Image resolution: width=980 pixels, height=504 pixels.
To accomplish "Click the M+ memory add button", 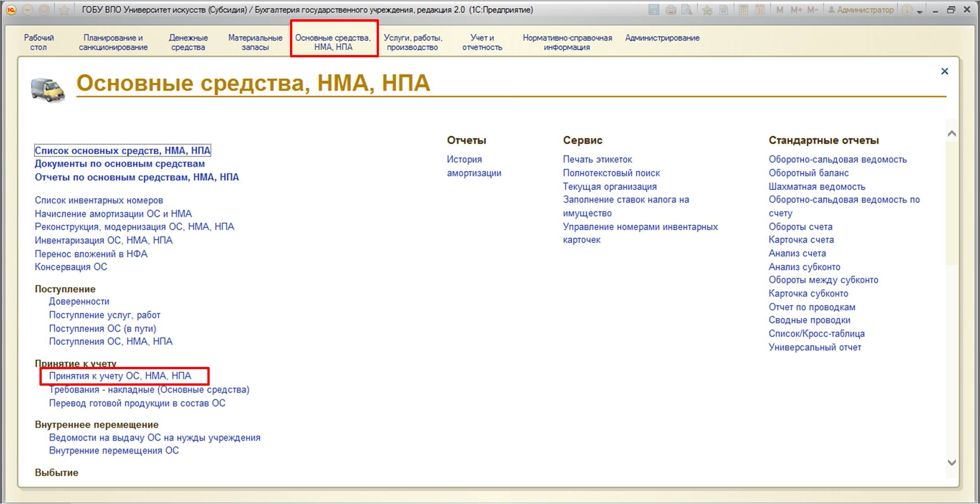I will pyautogui.click(x=796, y=10).
